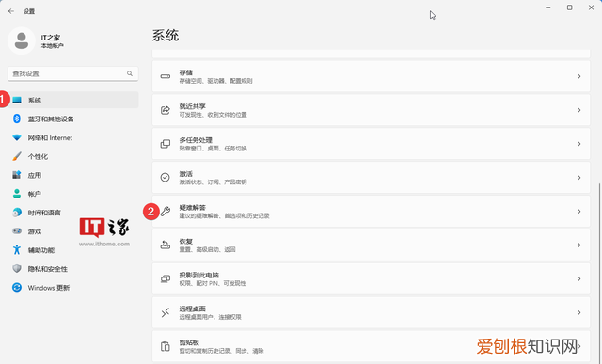
Task: Click the Wi-Fi network sidebar icon
Action: (x=17, y=137)
